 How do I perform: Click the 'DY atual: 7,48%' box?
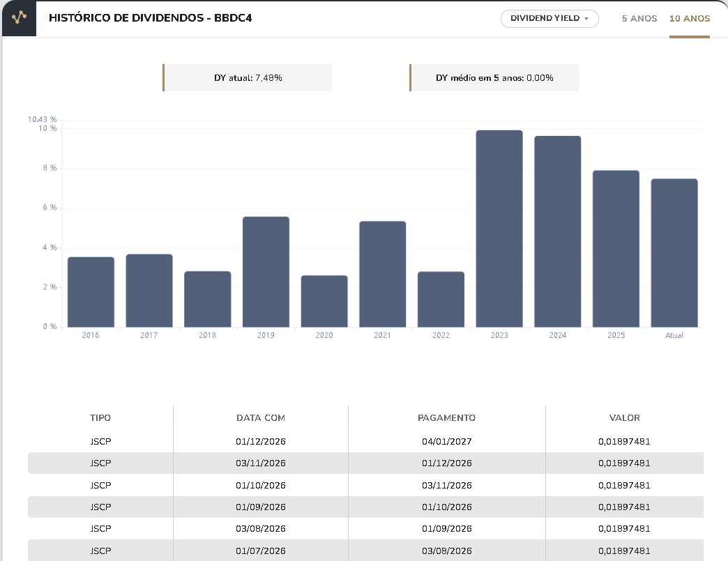pos(248,78)
